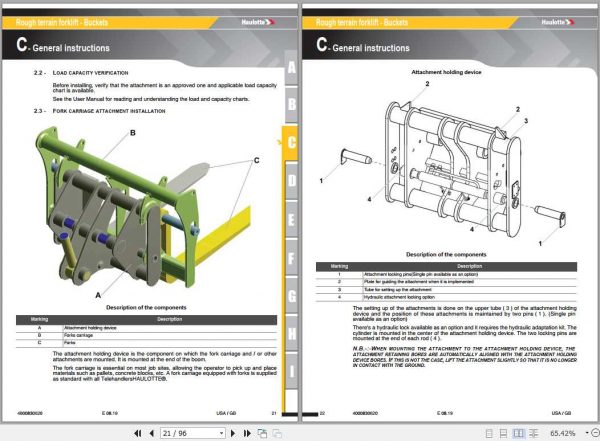Select the highlighted section tab C
The image size is (600, 441).
pyautogui.click(x=290, y=142)
